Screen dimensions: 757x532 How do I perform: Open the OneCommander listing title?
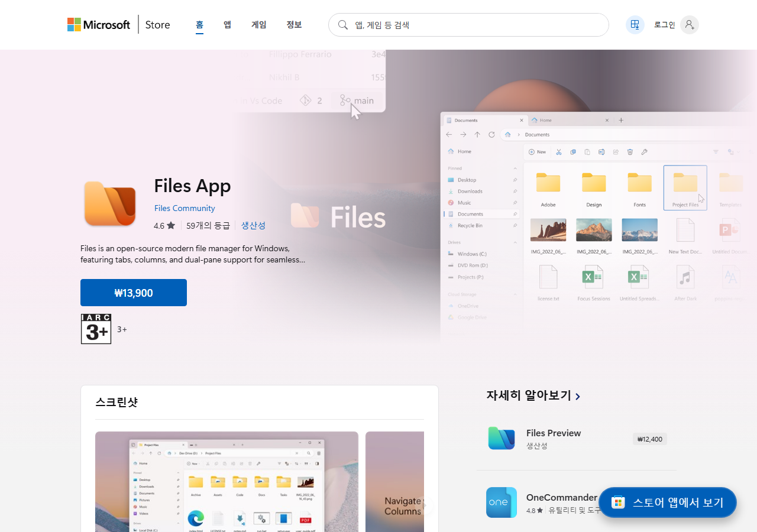pyautogui.click(x=562, y=497)
